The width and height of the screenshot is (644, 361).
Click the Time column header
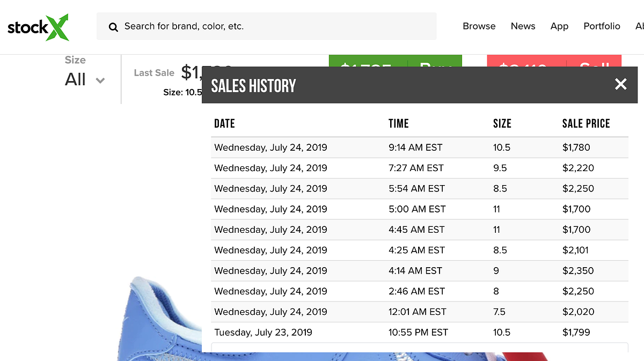pos(398,124)
